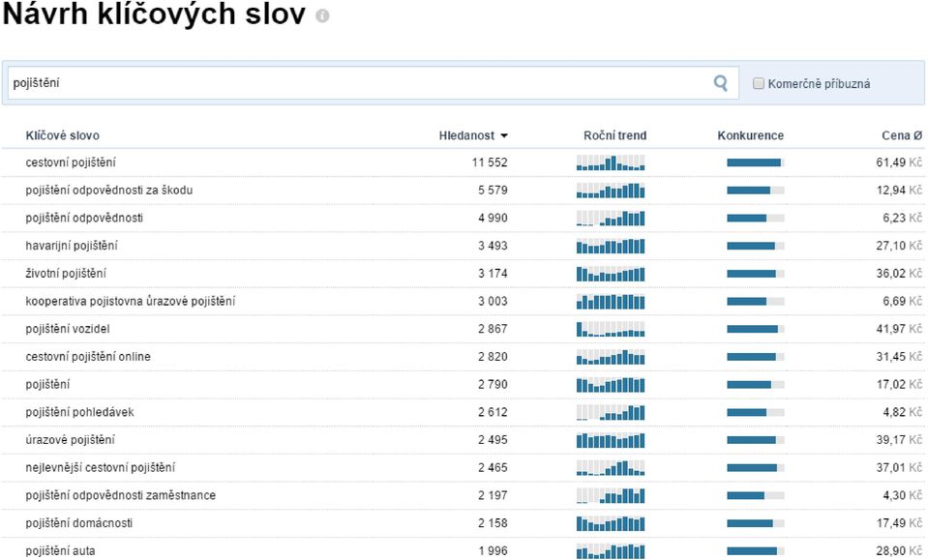Select the single-word pojištění row

[47, 384]
